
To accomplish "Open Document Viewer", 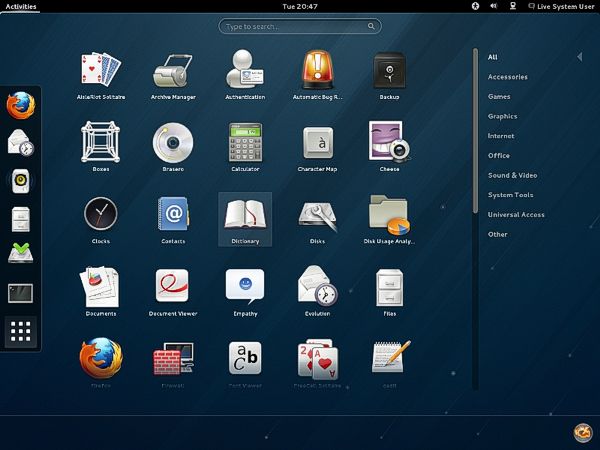I will click(173, 292).
